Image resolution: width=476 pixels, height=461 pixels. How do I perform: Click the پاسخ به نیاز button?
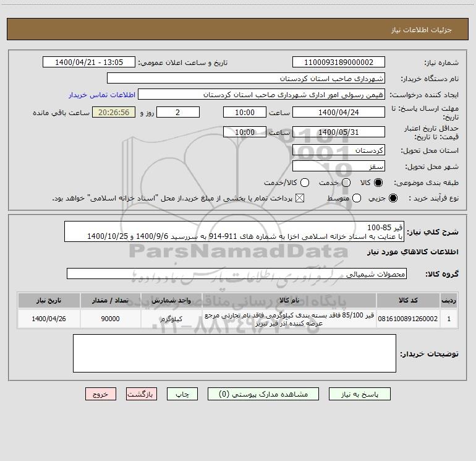coord(359,394)
